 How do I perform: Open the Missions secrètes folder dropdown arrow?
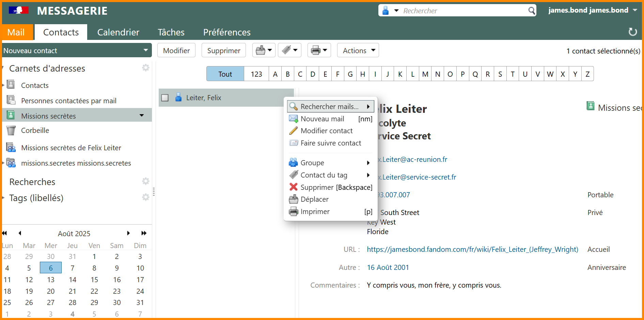pos(142,116)
